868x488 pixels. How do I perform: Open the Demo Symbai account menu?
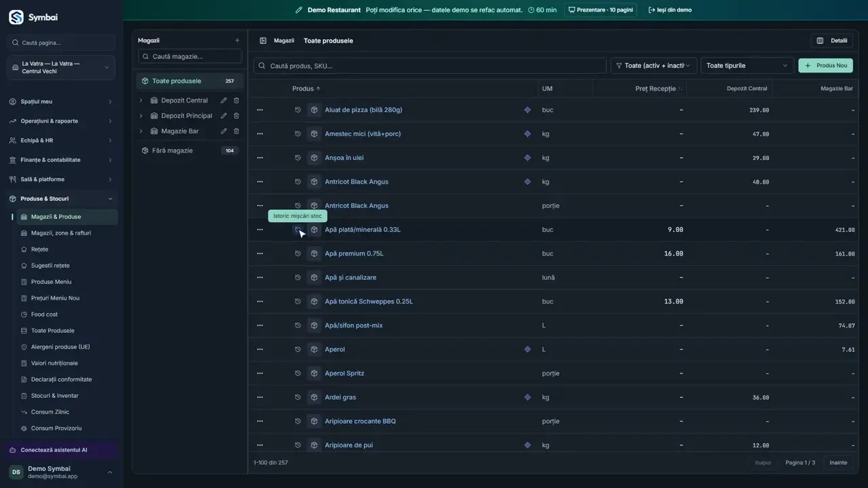[61, 472]
